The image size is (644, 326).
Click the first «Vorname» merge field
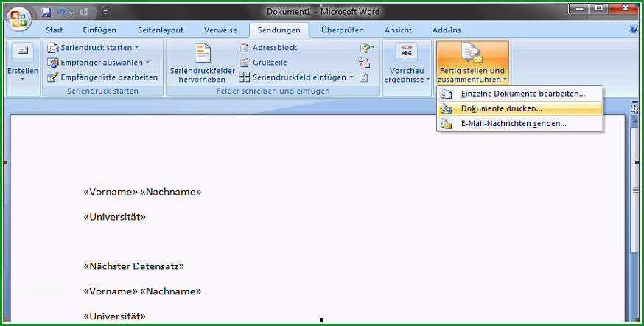(x=111, y=192)
